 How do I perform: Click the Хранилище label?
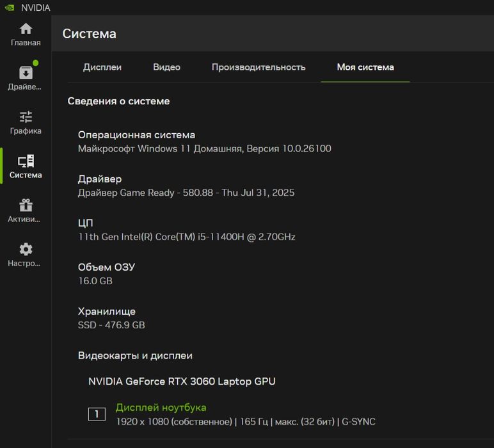coord(107,311)
